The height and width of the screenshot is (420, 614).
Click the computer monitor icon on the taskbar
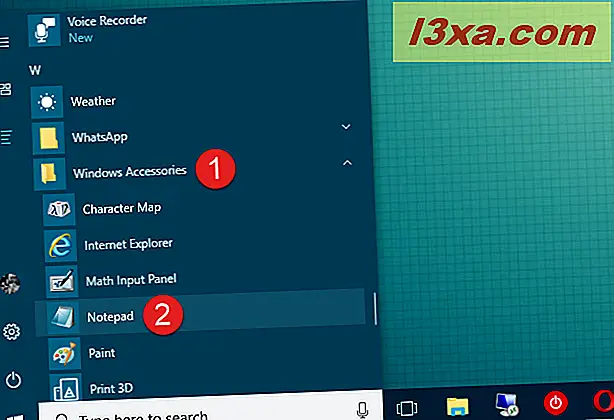click(507, 404)
